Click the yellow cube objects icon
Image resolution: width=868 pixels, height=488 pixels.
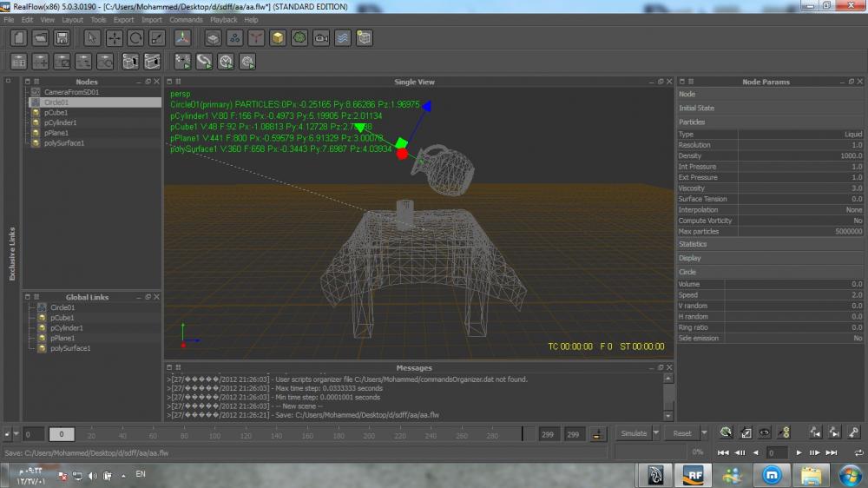(x=278, y=38)
